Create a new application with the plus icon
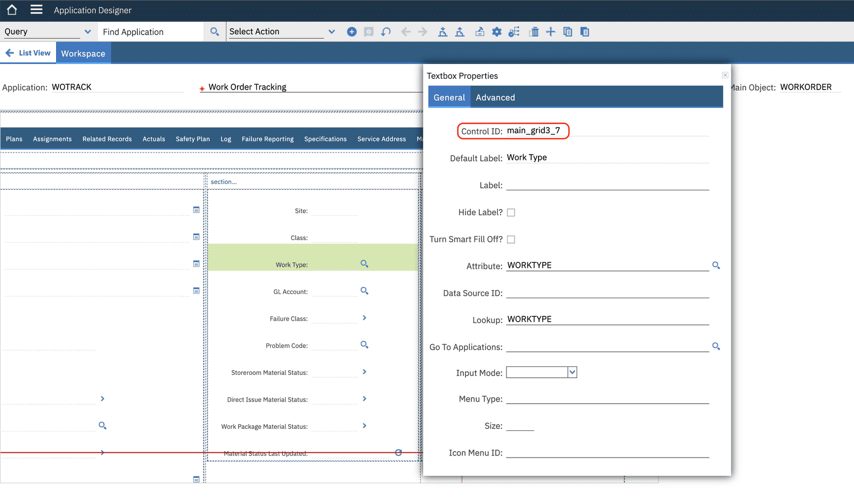The width and height of the screenshot is (854, 504). tap(352, 31)
